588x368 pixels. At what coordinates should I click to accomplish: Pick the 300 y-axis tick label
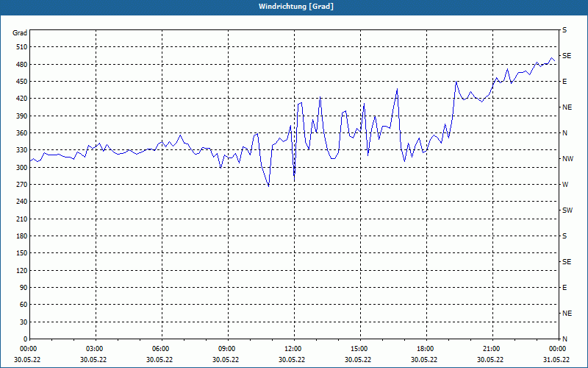22,168
